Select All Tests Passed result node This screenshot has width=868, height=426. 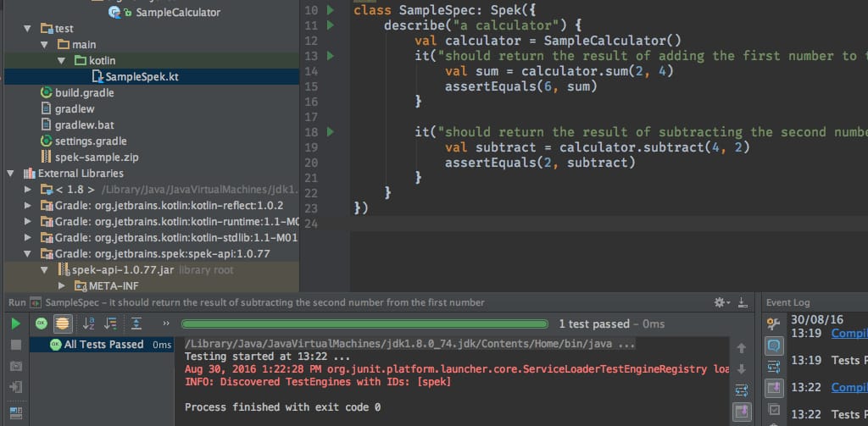coord(103,345)
